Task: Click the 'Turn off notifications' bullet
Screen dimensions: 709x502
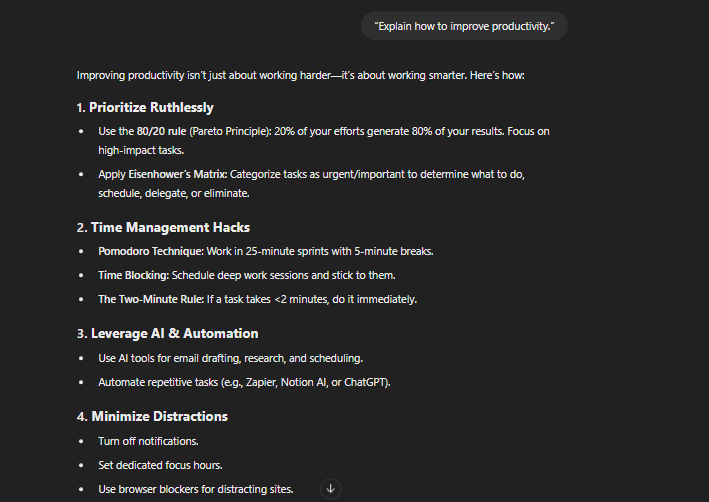Action: click(x=148, y=441)
